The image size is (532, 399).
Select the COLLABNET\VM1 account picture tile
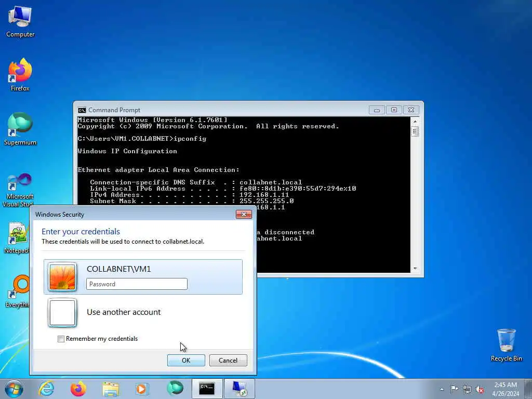point(62,277)
